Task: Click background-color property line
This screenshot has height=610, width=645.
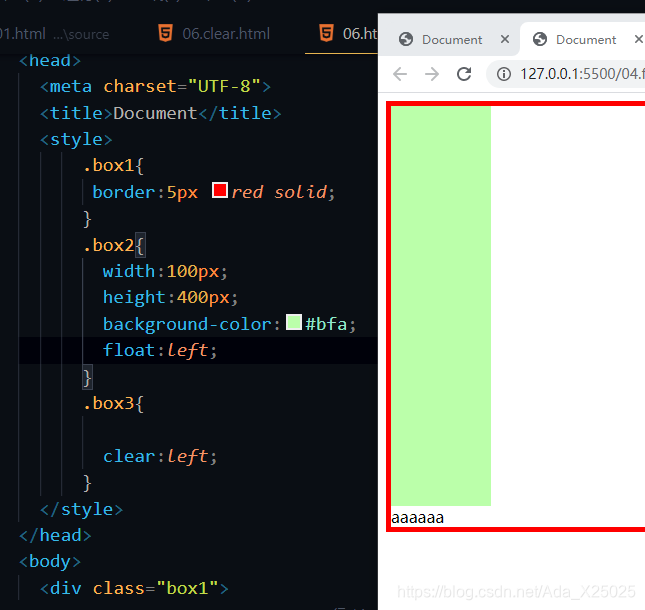Action: (x=229, y=324)
